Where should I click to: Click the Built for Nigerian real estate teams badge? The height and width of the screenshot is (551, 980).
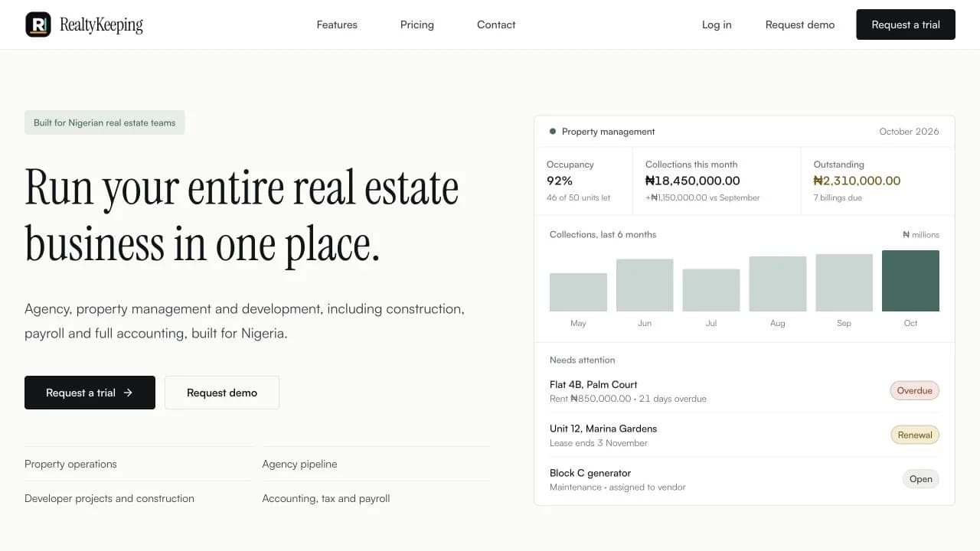coord(105,122)
